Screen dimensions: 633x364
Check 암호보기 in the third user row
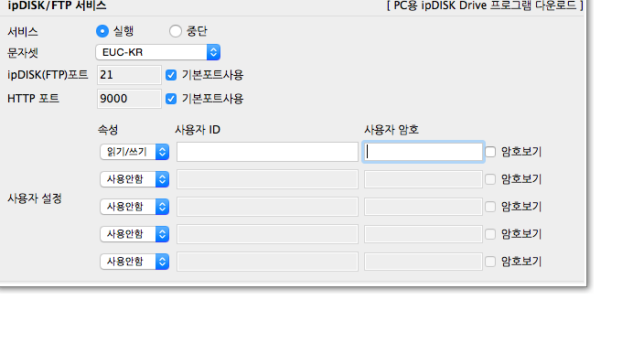(490, 207)
